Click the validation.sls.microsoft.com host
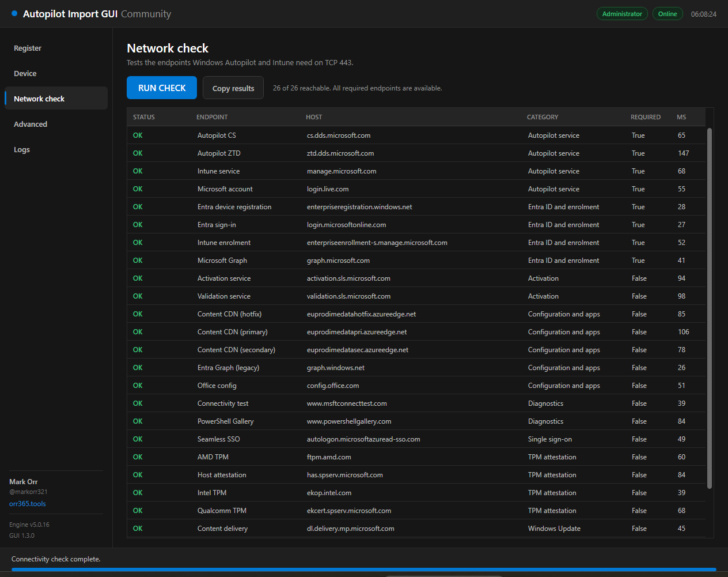728x577 pixels. (348, 296)
